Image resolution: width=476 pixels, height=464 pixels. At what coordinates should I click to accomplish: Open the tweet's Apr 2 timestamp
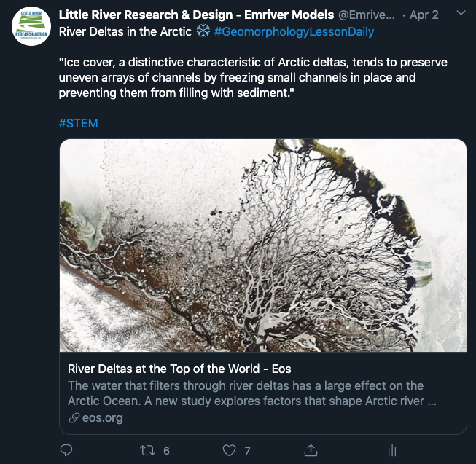click(x=424, y=15)
